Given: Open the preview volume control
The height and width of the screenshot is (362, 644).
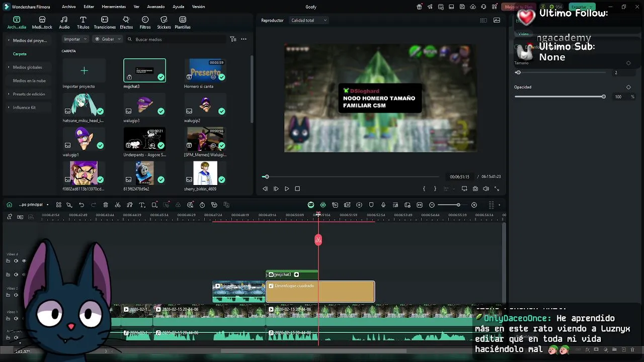Looking at the screenshot, I should (x=486, y=189).
